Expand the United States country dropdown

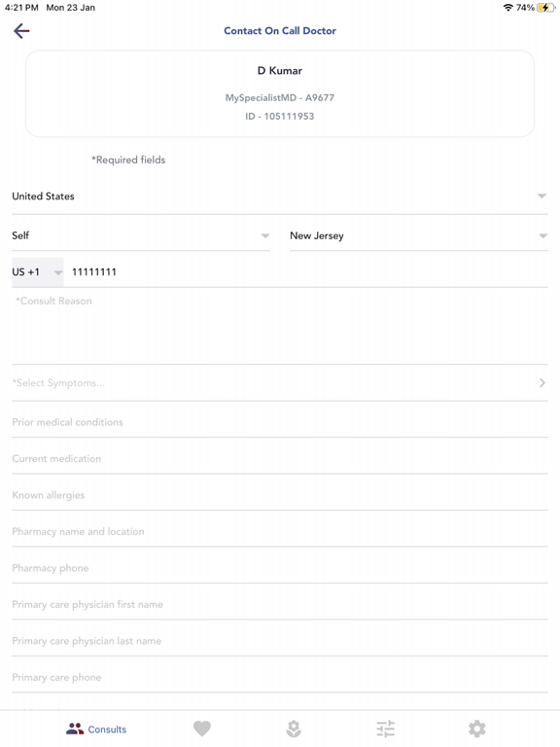click(280, 196)
